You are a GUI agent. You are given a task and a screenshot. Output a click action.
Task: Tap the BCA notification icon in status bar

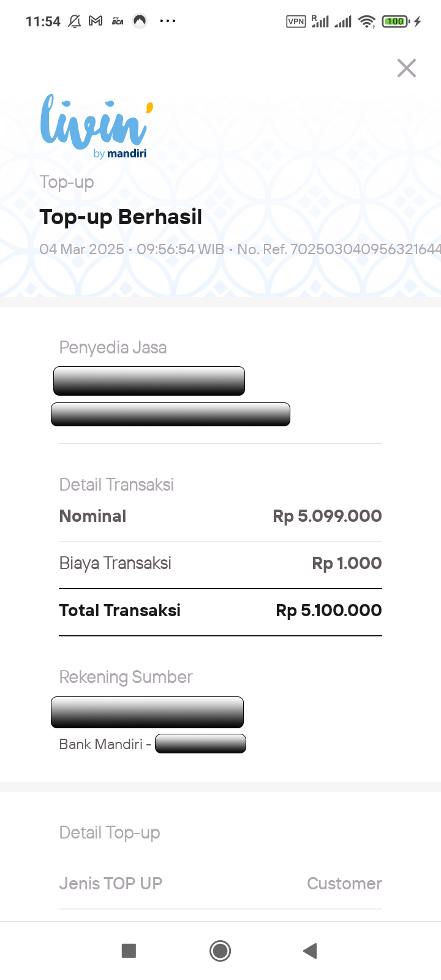[x=118, y=21]
